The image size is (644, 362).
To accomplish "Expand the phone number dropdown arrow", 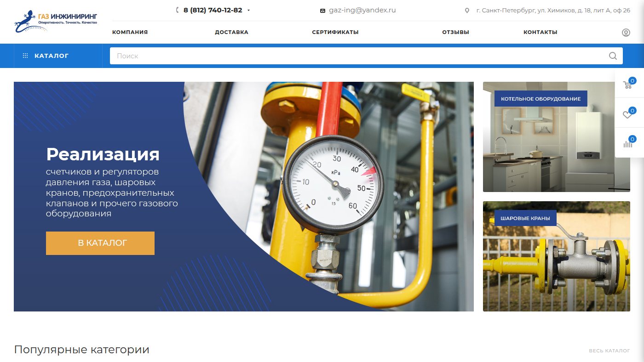I will (x=248, y=10).
